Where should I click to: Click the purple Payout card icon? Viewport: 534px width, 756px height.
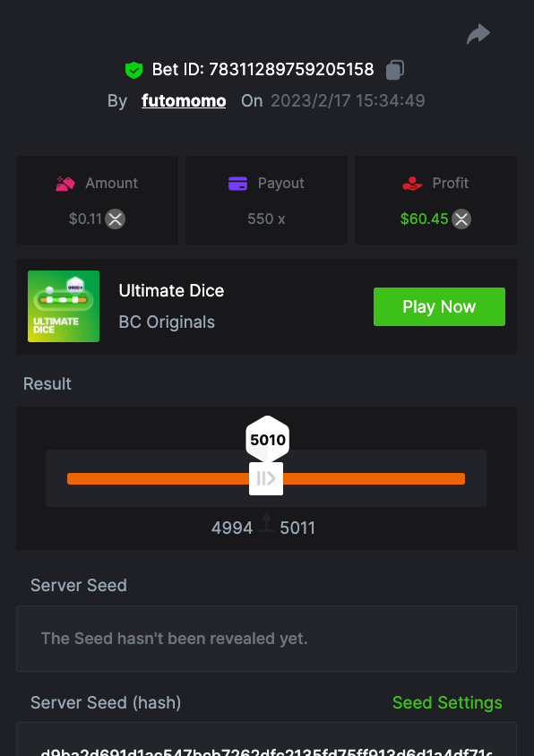pos(237,184)
